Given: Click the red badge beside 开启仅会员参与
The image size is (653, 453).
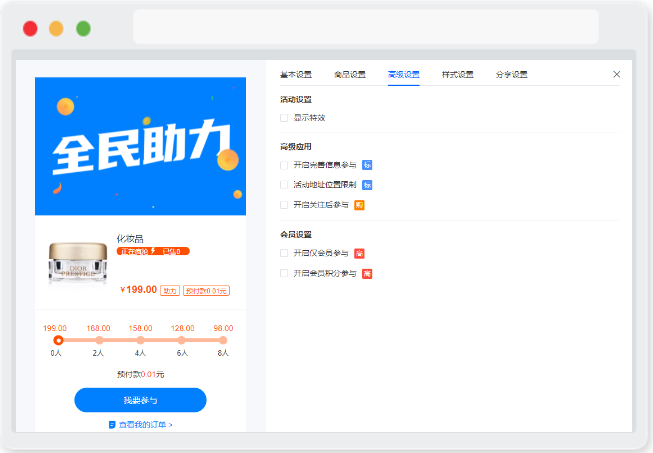Looking at the screenshot, I should 359,253.
